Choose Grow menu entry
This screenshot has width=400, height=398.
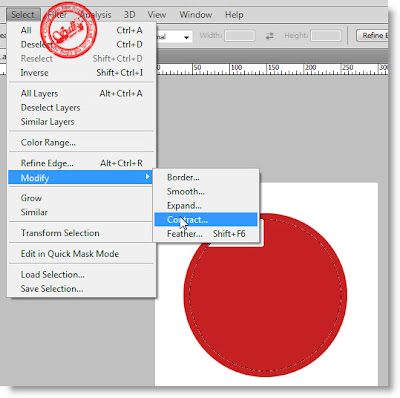click(82, 198)
